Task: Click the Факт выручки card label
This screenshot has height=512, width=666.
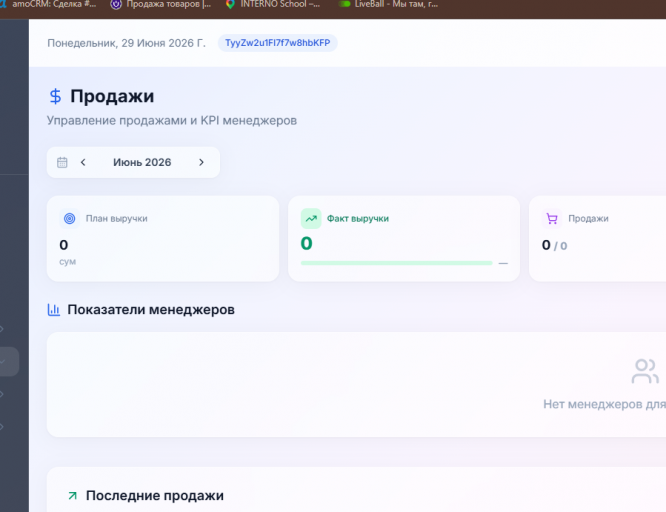Action: click(x=358, y=218)
